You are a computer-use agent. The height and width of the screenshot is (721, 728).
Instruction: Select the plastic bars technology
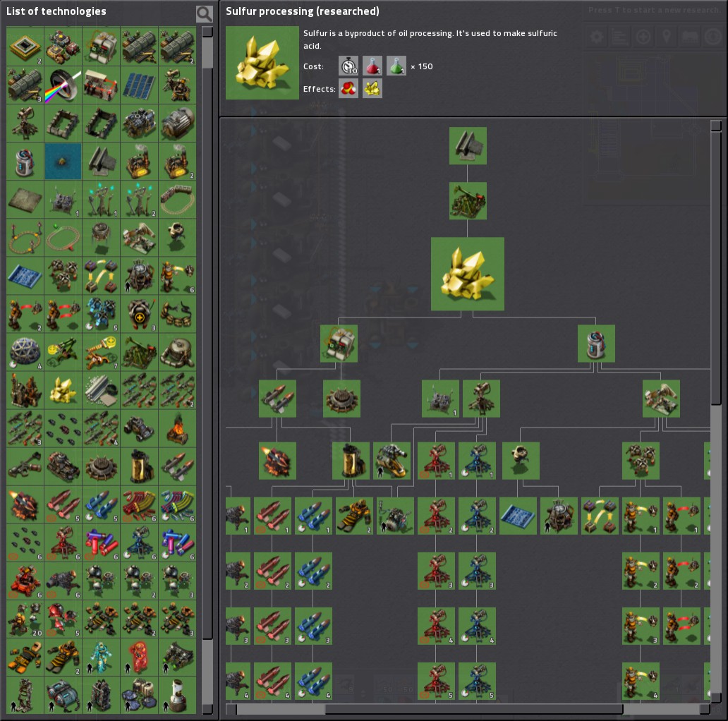[101, 390]
